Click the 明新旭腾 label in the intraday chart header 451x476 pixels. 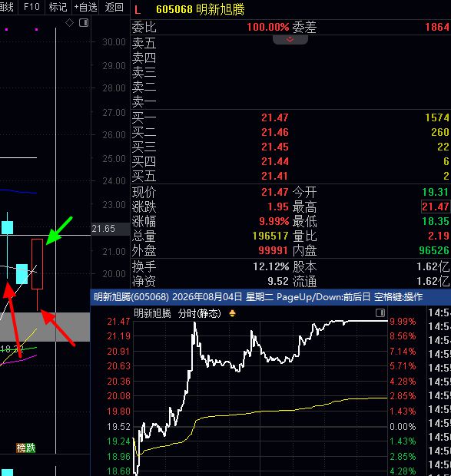152,313
